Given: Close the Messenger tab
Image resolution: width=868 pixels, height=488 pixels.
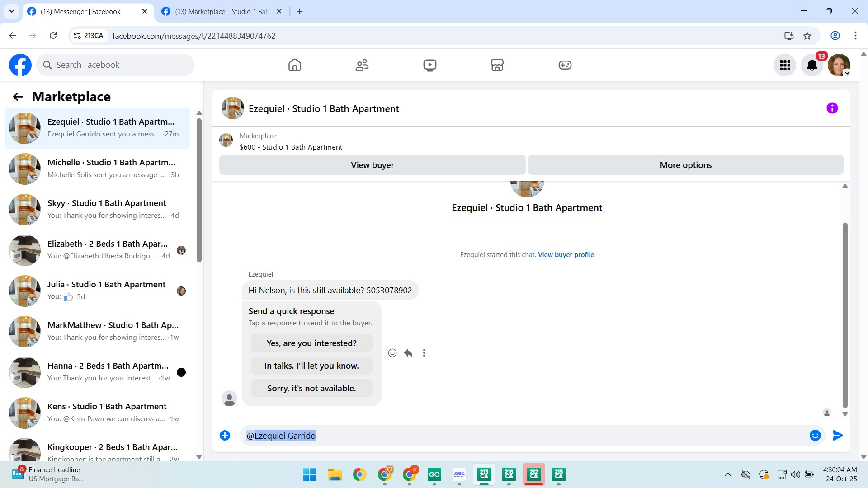Looking at the screenshot, I should coord(145,12).
